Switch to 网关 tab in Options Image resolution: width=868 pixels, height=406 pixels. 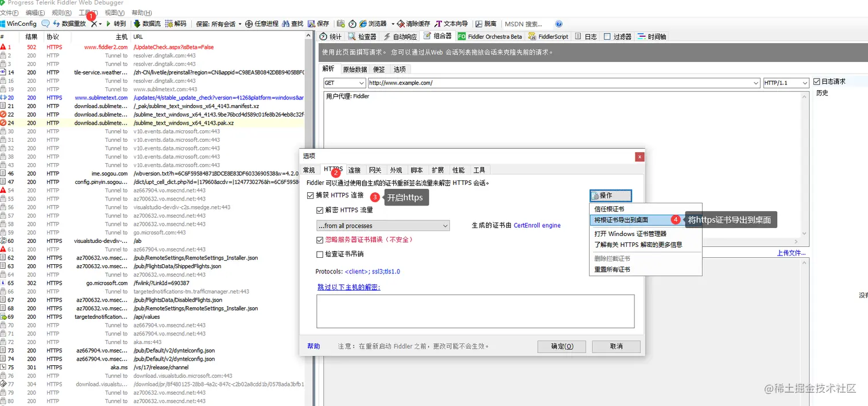(x=375, y=170)
